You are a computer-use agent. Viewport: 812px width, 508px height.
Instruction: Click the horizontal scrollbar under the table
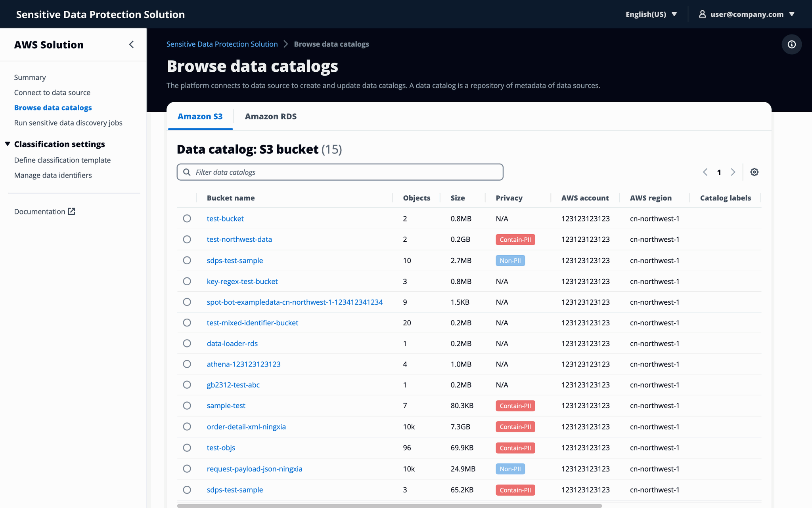point(389,506)
